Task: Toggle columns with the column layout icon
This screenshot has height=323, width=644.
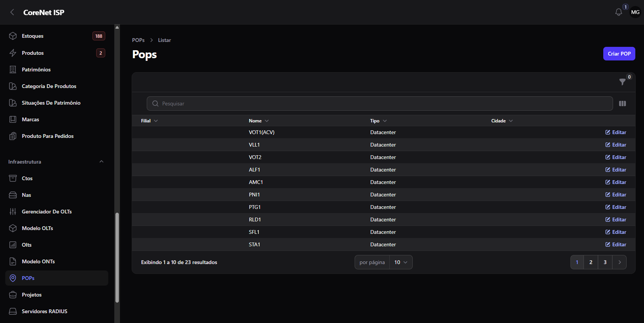Action: 622,104
